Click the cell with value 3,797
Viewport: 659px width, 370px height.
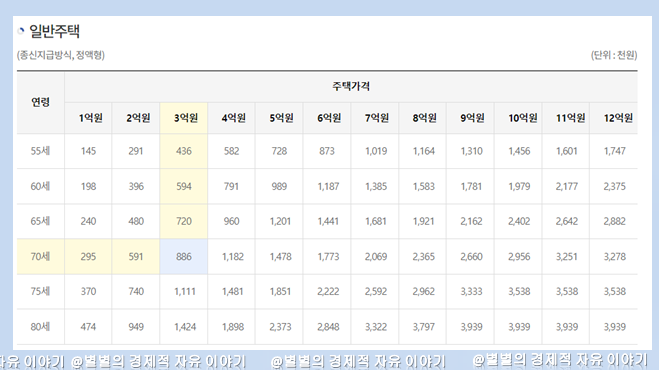[422, 327]
